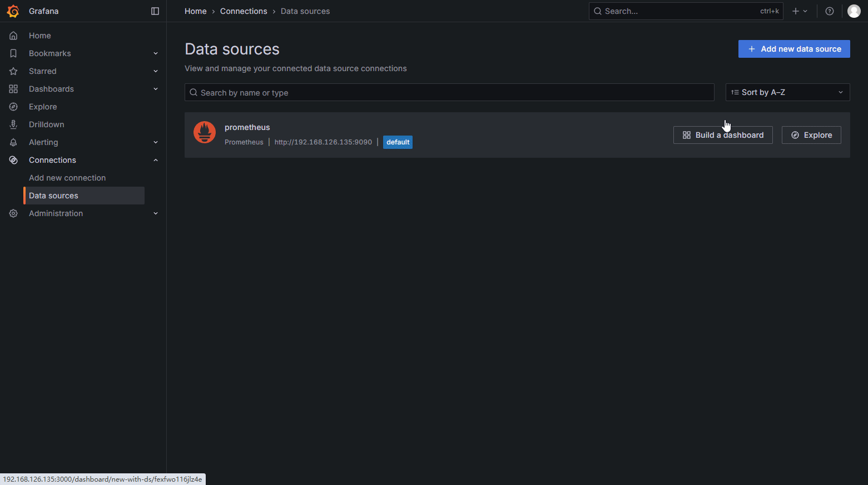Toggle the sidebar dock icon
868x485 pixels.
(x=155, y=11)
